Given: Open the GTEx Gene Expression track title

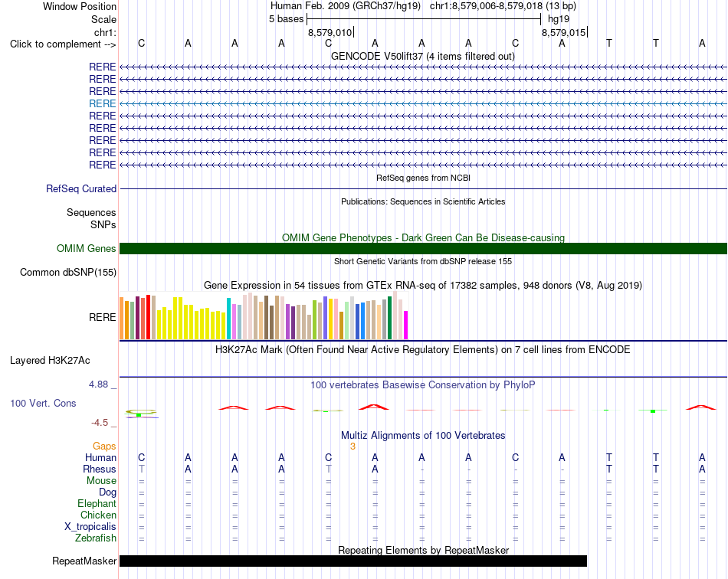Looking at the screenshot, I should click(423, 286).
